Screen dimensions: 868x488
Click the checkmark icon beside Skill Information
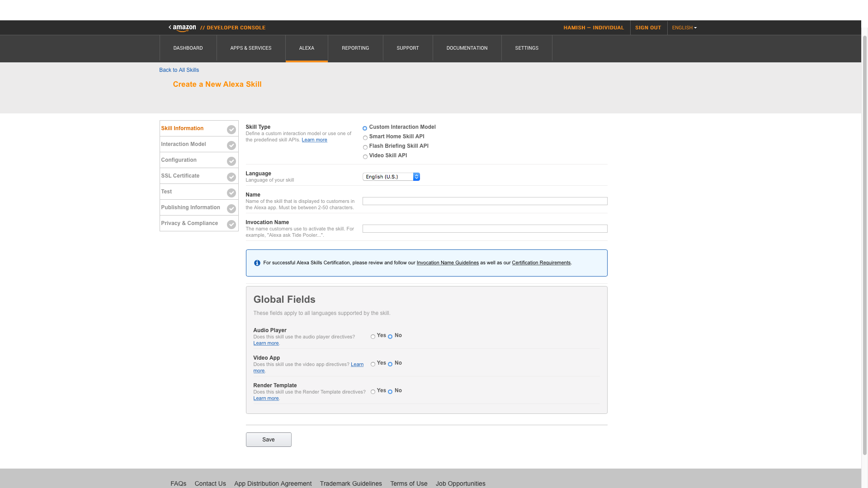231,130
